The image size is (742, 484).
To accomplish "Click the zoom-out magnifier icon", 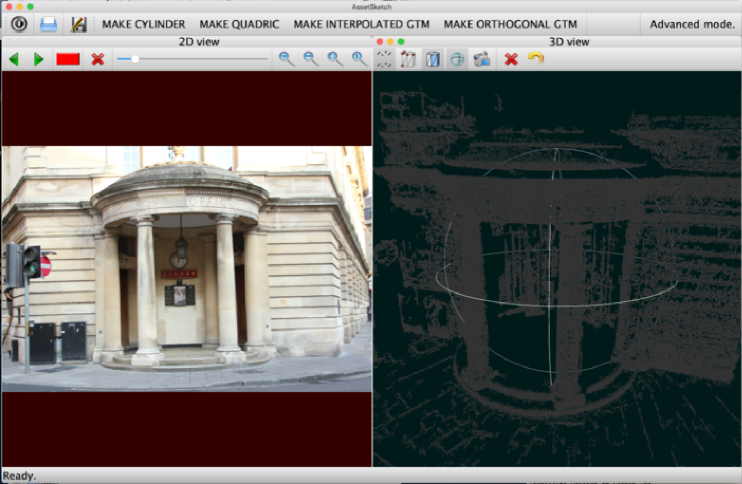I will point(311,59).
